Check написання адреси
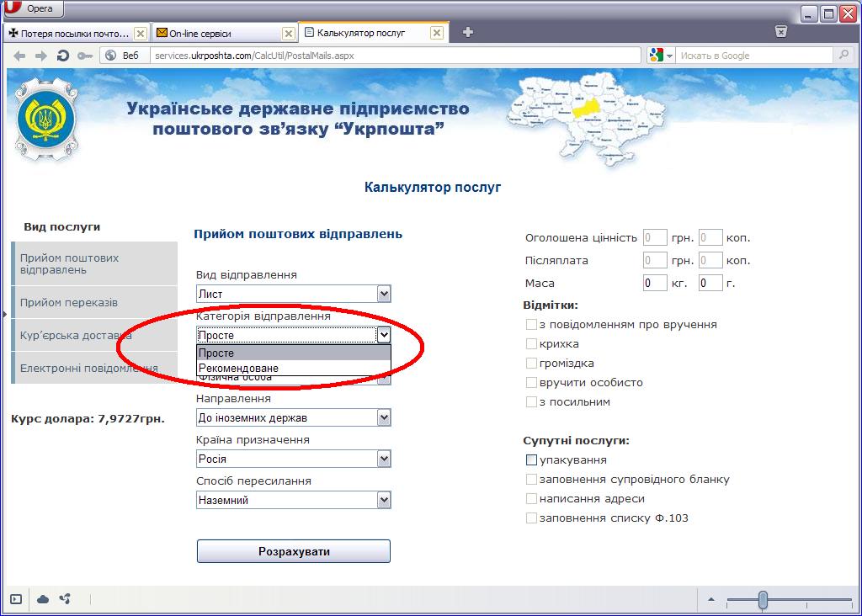The width and height of the screenshot is (862, 616). coord(531,498)
